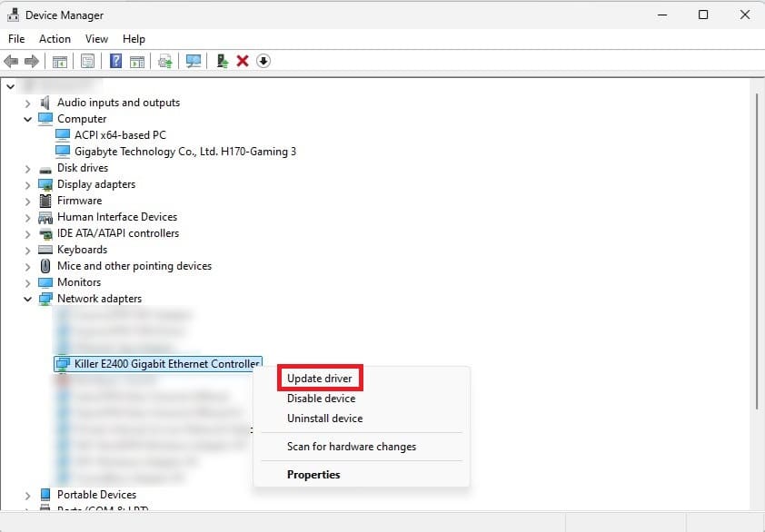Select the Firmware label
The height and width of the screenshot is (532, 765).
80,201
